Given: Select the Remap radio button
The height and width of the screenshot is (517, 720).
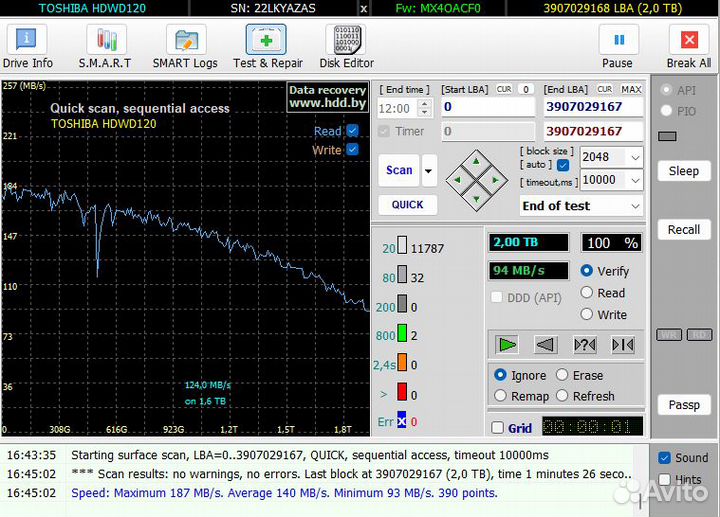Looking at the screenshot, I should coord(500,395).
